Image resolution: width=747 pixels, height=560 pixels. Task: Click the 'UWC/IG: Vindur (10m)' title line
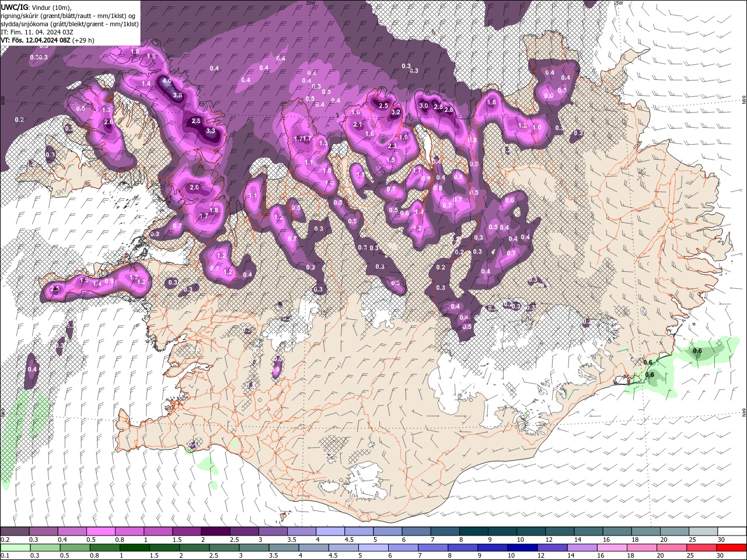coord(36,6)
